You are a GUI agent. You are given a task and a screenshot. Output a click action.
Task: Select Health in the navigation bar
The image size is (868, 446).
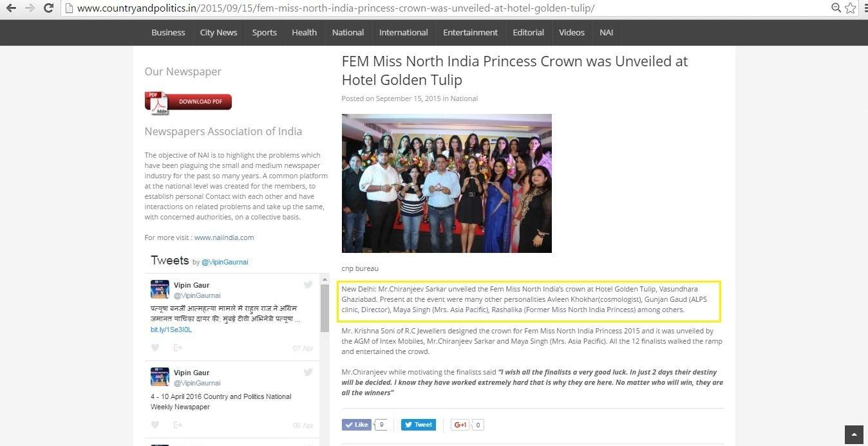pyautogui.click(x=304, y=32)
